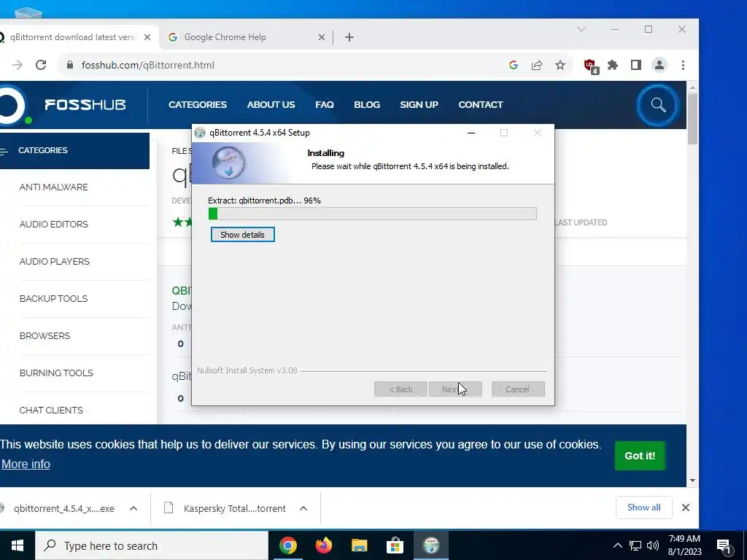Open the notification center icon
747x560 pixels.
click(x=724, y=546)
